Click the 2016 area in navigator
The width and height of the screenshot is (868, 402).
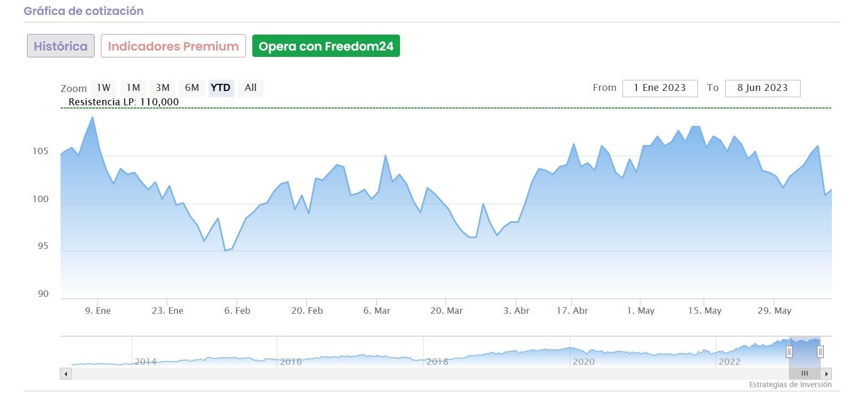click(291, 362)
